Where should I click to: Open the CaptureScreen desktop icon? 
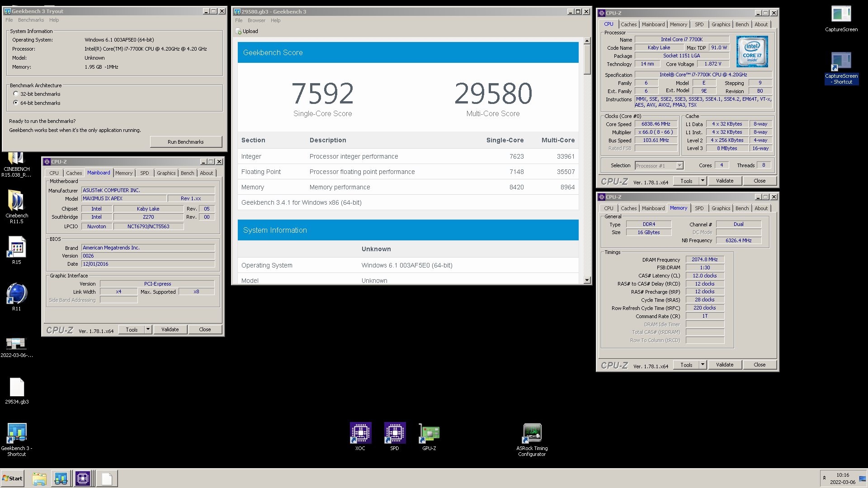[x=841, y=19]
